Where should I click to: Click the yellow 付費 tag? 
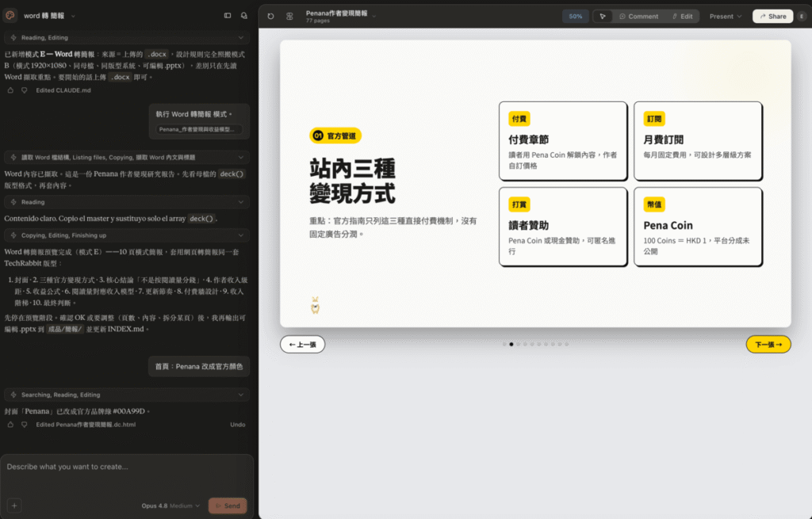click(519, 119)
